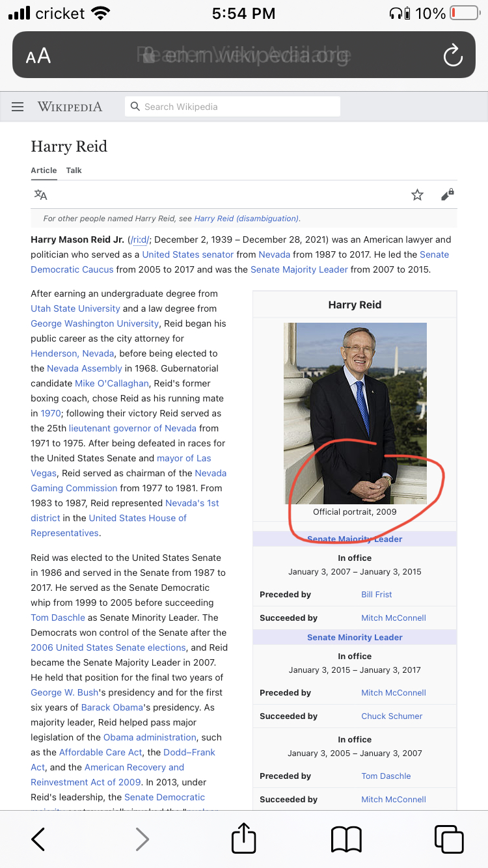This screenshot has width=488, height=868.
Task: Tap the Wikipedia wordmark logo
Action: pos(70,107)
